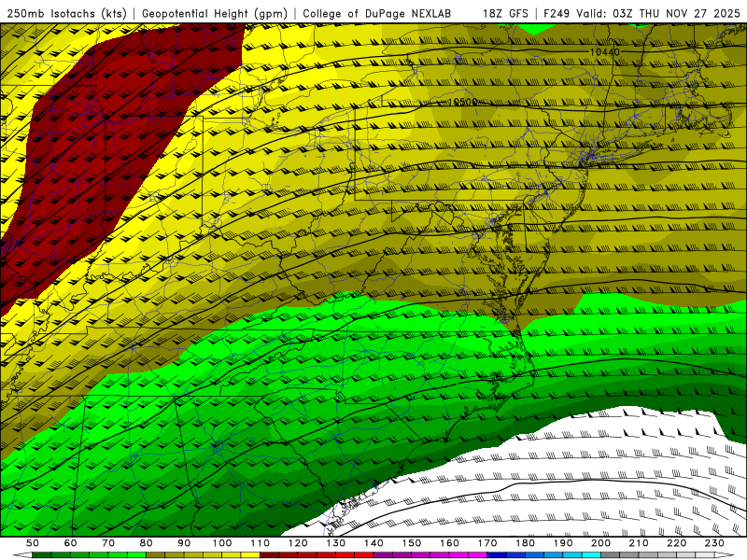Click the 210 value on the color scale
This screenshot has width=747, height=560.
click(639, 543)
